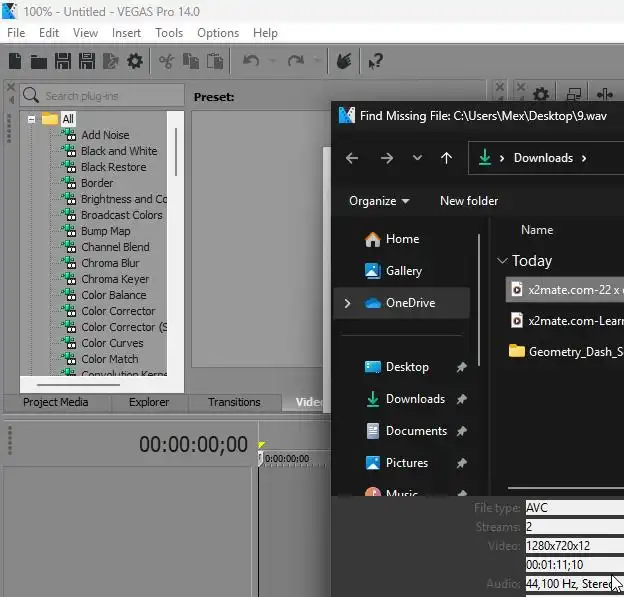The width and height of the screenshot is (624, 597).
Task: Redo the last undone action
Action: coord(296,61)
